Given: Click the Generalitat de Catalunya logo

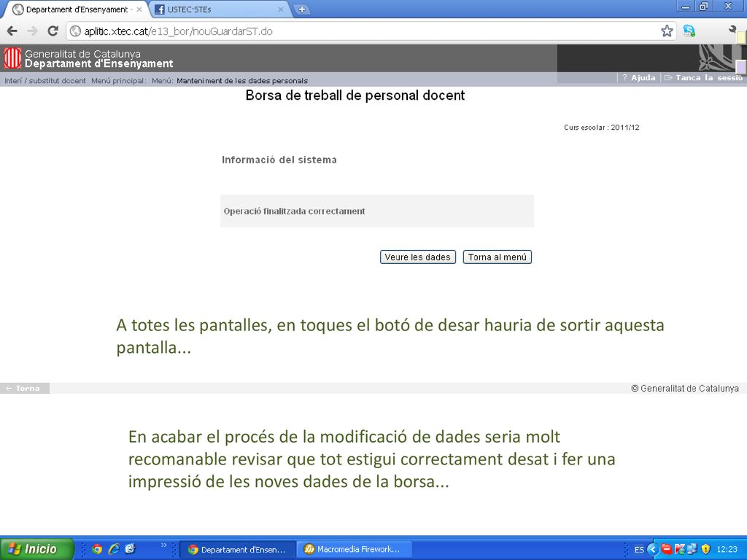Looking at the screenshot, I should 12,58.
